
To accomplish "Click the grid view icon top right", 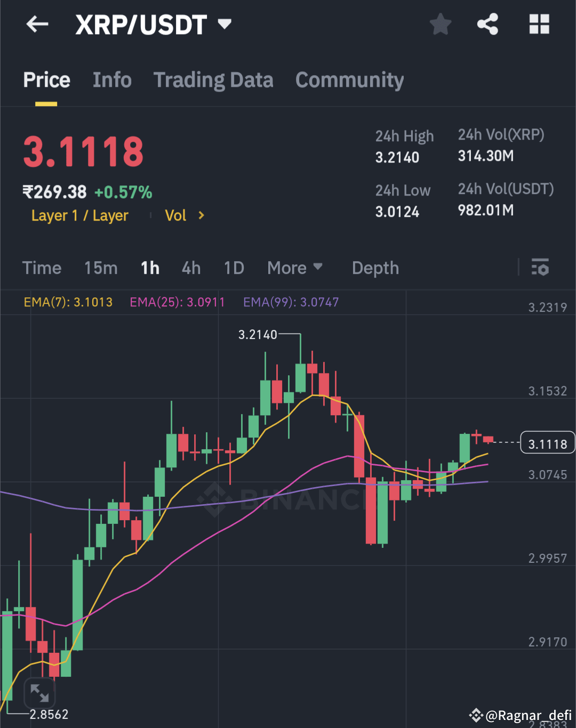I will pos(539,24).
